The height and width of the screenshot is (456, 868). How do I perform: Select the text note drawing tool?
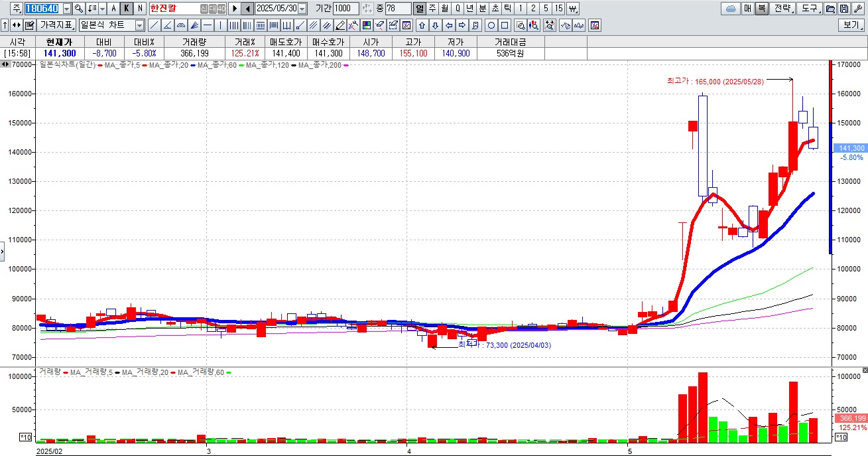coord(475,25)
